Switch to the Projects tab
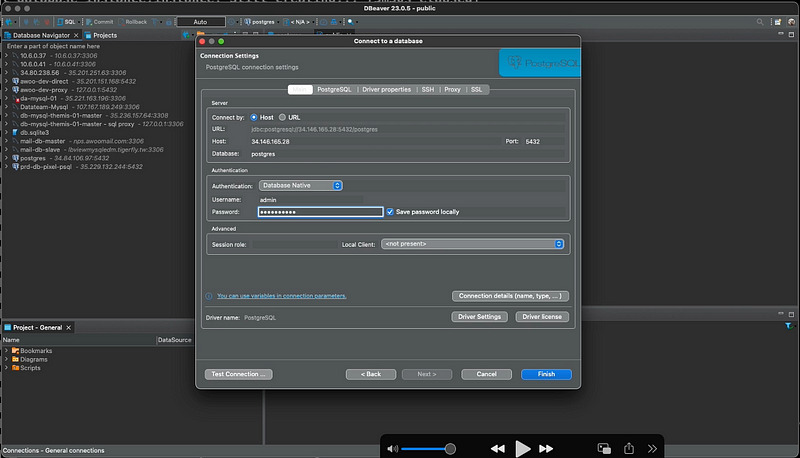The width and height of the screenshot is (800, 458). click(x=101, y=35)
